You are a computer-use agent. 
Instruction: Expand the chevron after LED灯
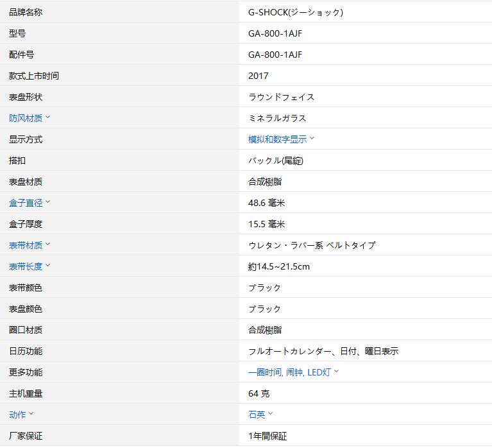point(336,371)
